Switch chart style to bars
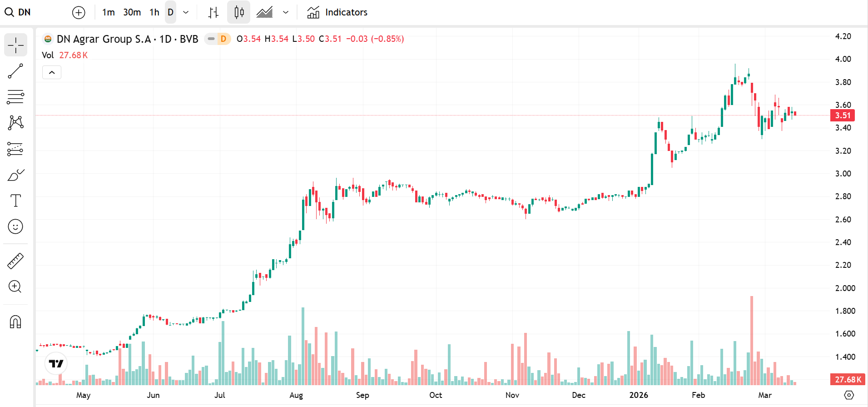The width and height of the screenshot is (868, 407). click(x=213, y=12)
